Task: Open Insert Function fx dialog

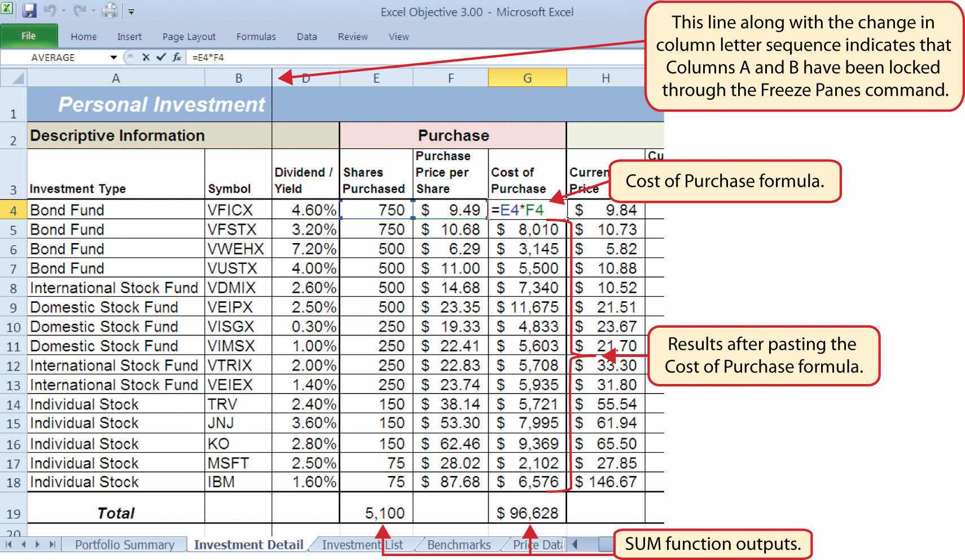Action: click(177, 57)
